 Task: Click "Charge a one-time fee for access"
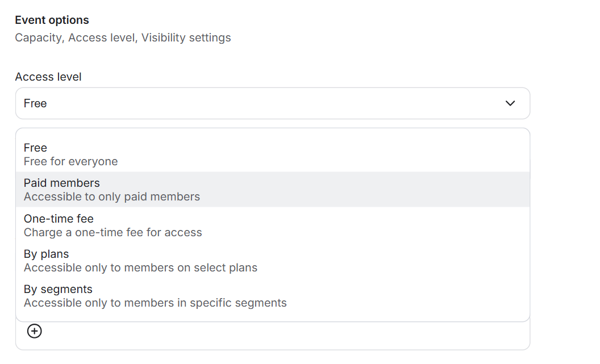pos(113,232)
